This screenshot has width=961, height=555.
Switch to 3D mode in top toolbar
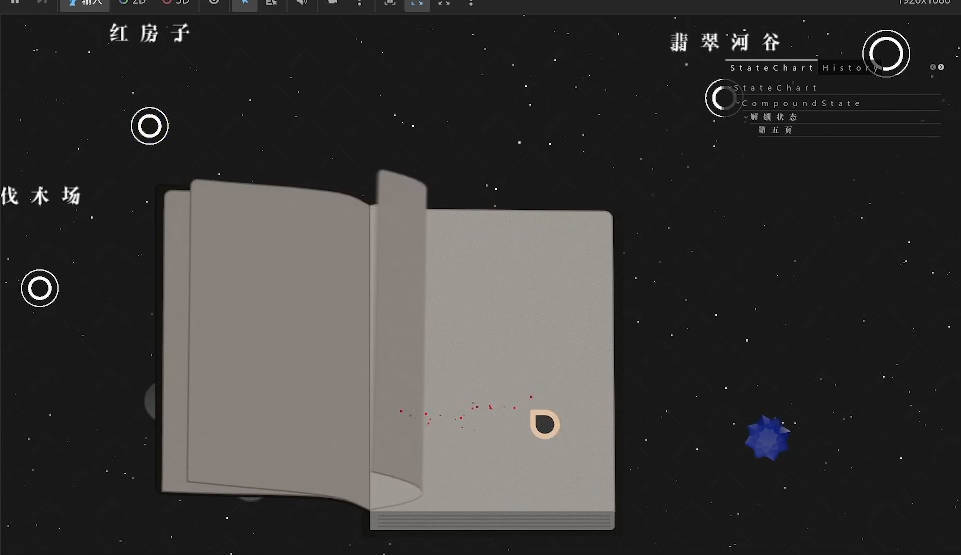pyautogui.click(x=176, y=3)
